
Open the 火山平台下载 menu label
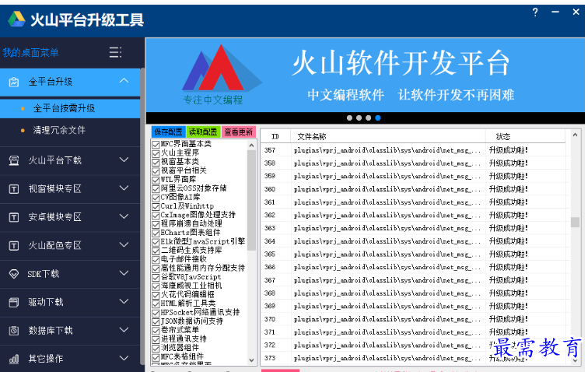point(55,160)
